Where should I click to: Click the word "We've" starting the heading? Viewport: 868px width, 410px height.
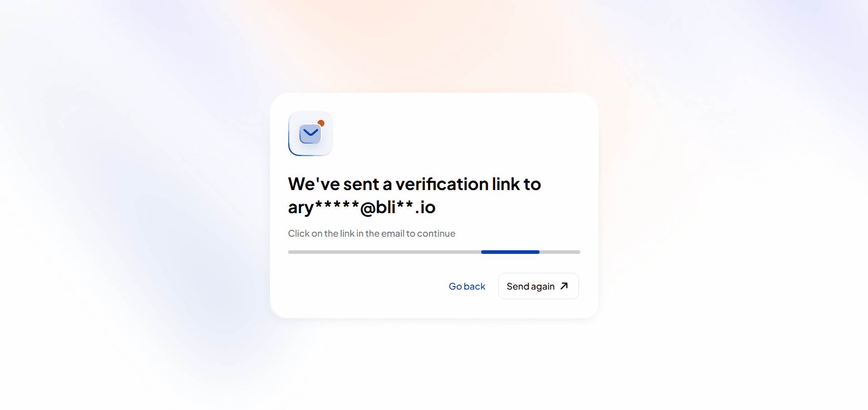pyautogui.click(x=313, y=184)
